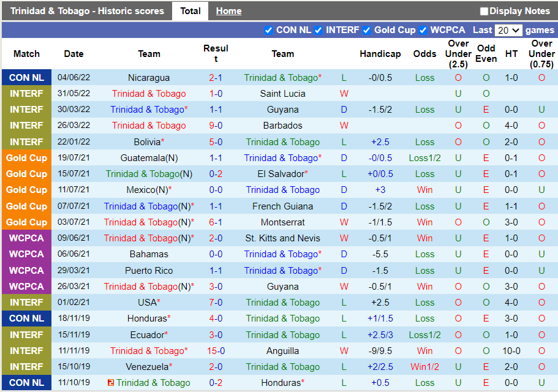The width and height of the screenshot is (558, 392).
Task: Click the Odds column header
Action: (424, 54)
